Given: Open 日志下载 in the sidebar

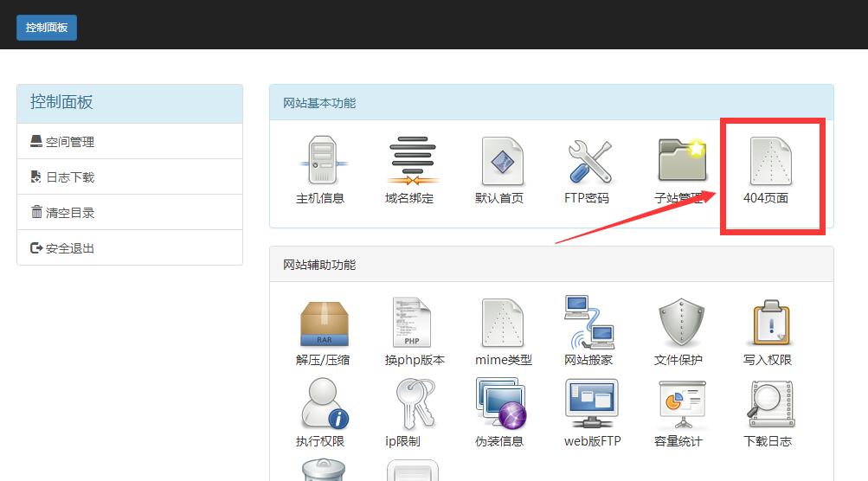Looking at the screenshot, I should [x=130, y=177].
